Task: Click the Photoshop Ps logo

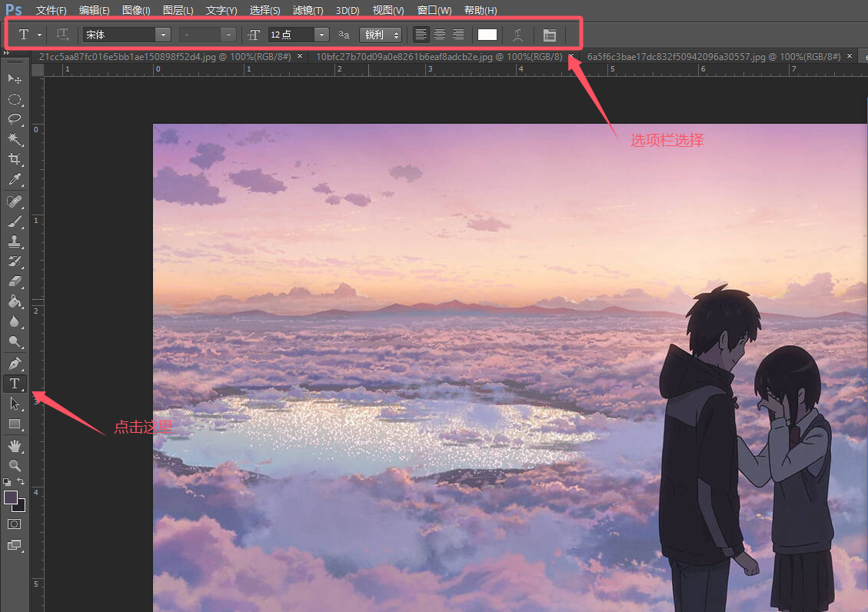Action: tap(14, 9)
